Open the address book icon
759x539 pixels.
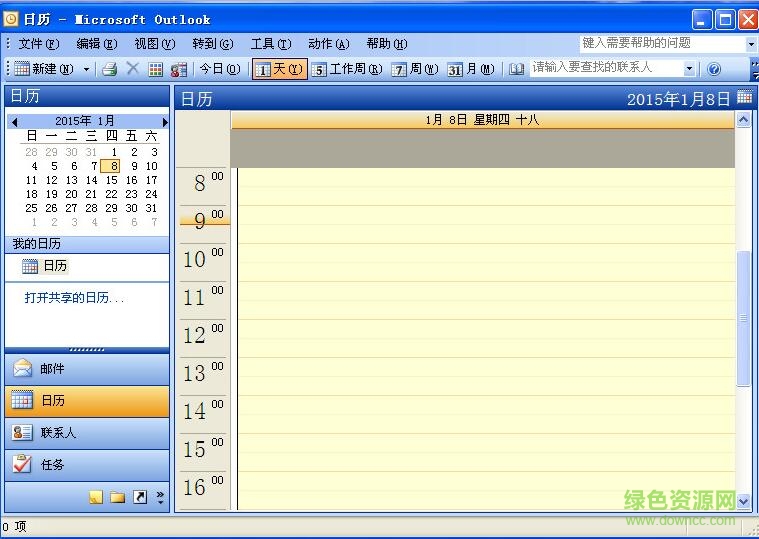tap(516, 69)
